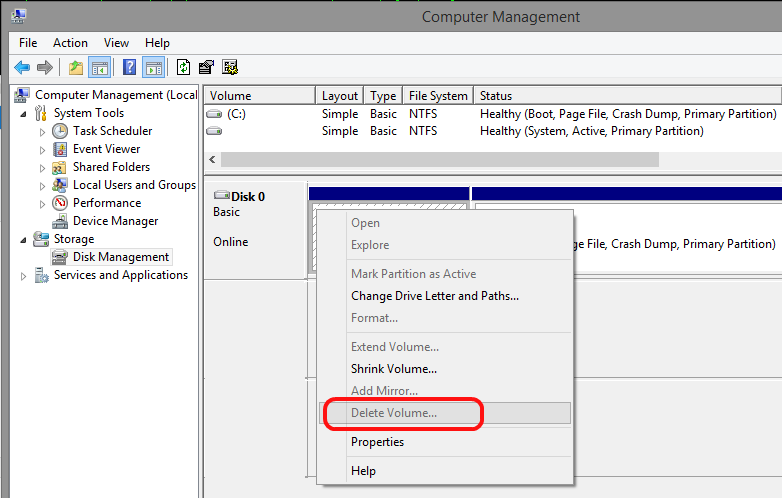
Task: Expand the Task Scheduler node
Action: [42, 132]
